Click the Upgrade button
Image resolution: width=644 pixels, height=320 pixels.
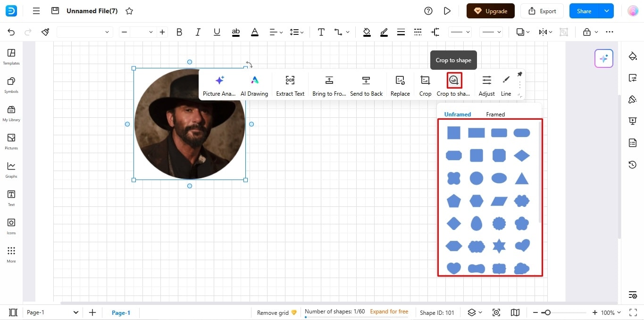tap(491, 11)
